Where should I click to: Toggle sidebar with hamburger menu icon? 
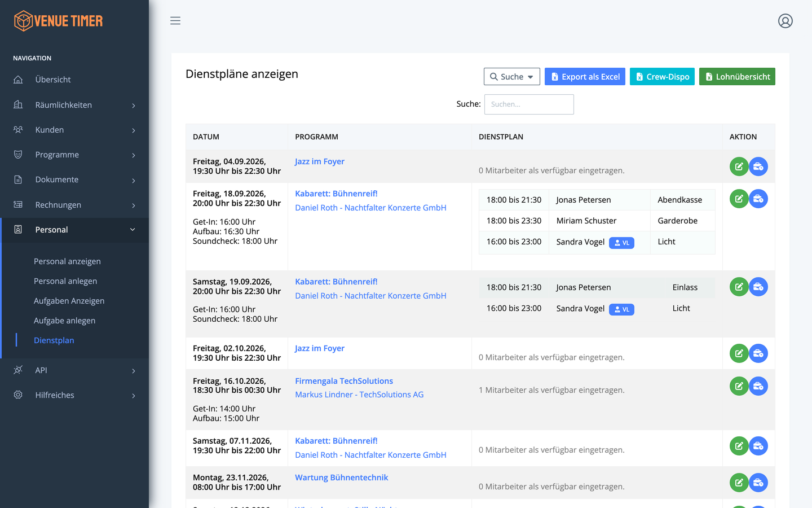click(175, 21)
